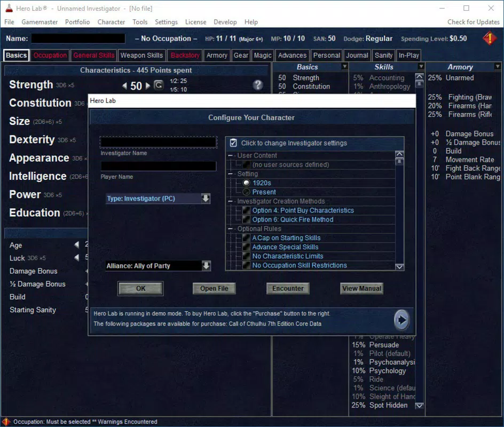Click the Skills panel scroll down arrow

(419, 406)
